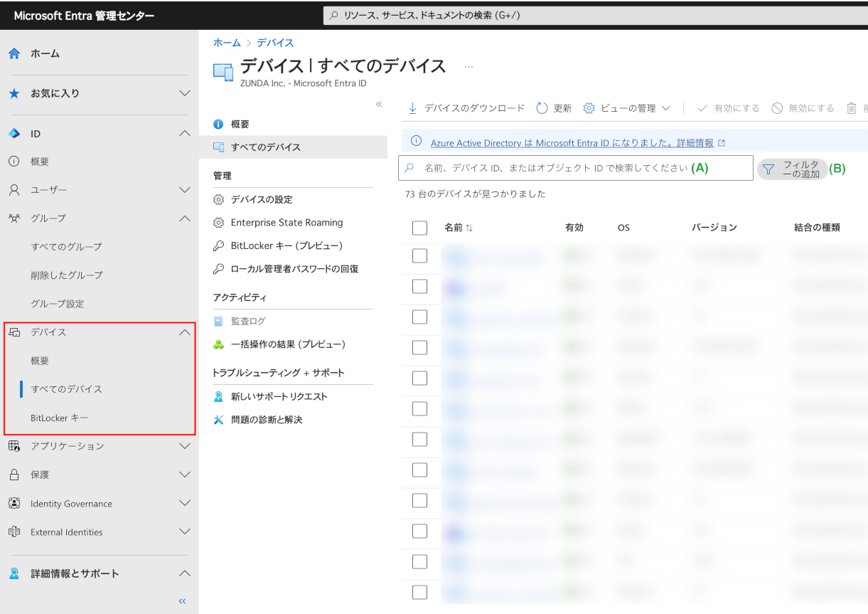The image size is (868, 614).
Task: Click the Favorites star icon
Action: 14,93
